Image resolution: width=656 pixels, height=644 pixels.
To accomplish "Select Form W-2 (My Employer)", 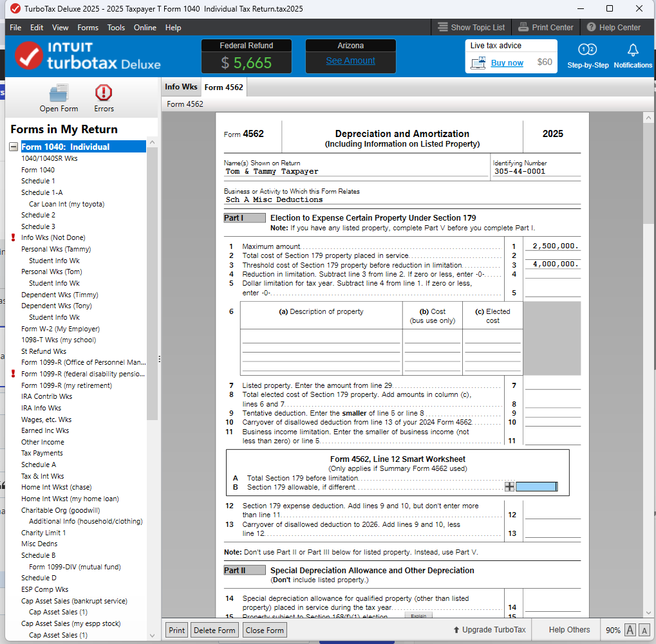I will (61, 329).
